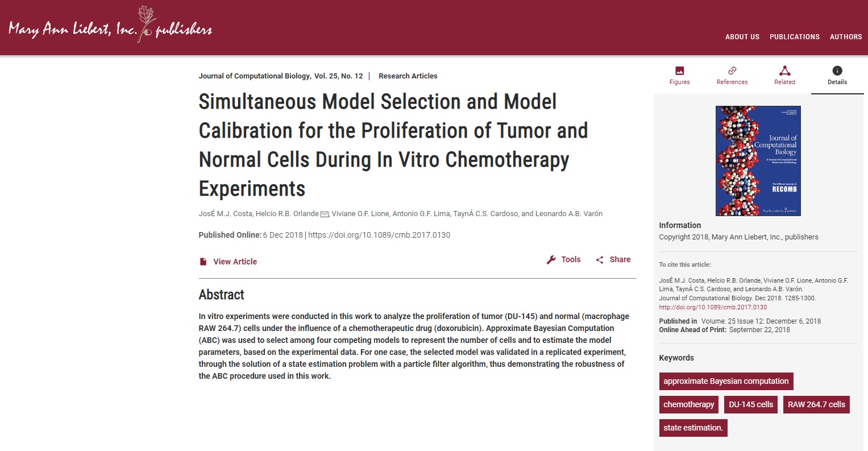Image resolution: width=868 pixels, height=451 pixels.
Task: Open the Authors menu
Action: (845, 37)
